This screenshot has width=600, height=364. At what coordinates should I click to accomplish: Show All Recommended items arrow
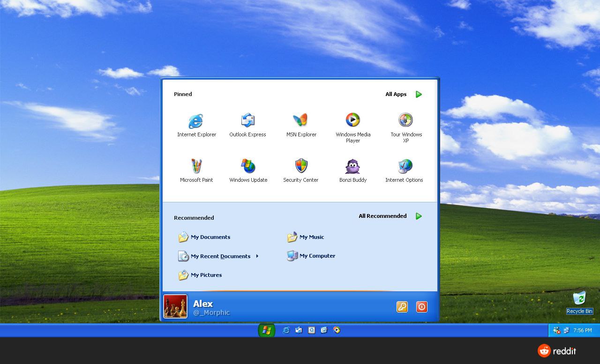pos(419,216)
